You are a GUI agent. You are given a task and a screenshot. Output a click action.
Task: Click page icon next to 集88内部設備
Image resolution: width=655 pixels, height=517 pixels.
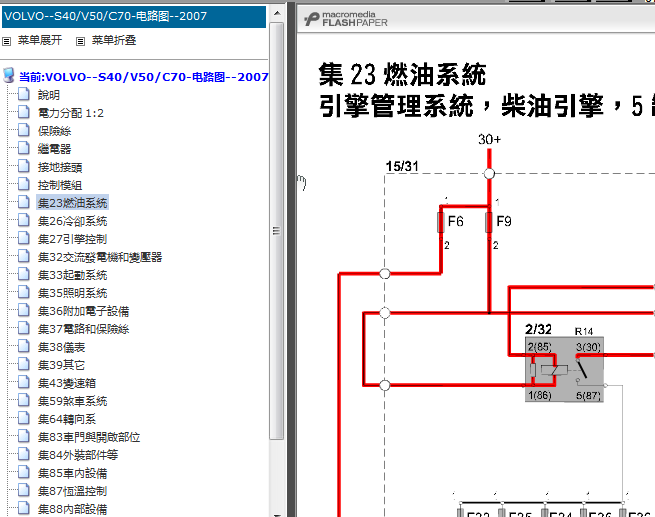point(24,508)
